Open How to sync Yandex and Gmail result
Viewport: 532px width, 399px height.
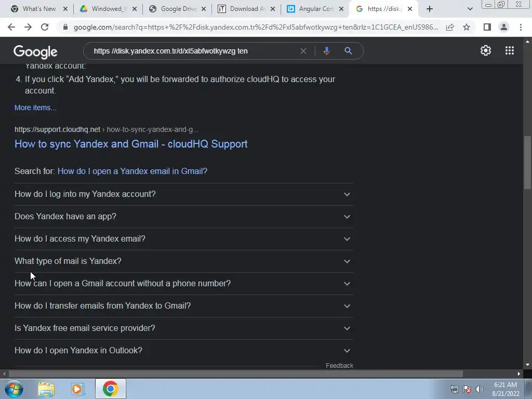click(x=131, y=144)
